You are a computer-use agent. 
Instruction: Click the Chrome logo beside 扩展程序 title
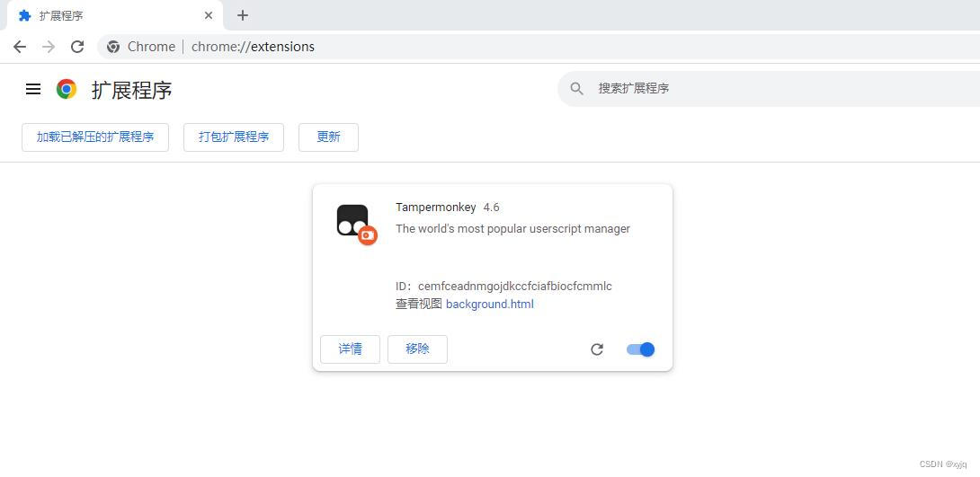67,89
